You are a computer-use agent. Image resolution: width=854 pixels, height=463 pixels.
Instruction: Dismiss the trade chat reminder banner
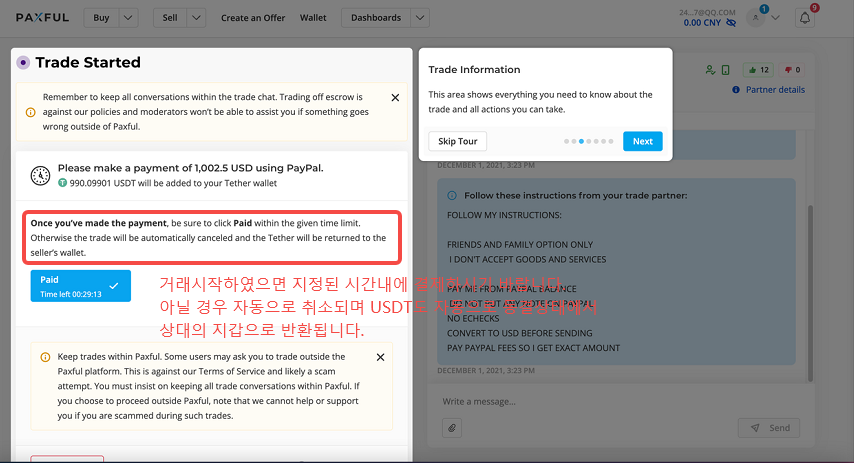(395, 98)
